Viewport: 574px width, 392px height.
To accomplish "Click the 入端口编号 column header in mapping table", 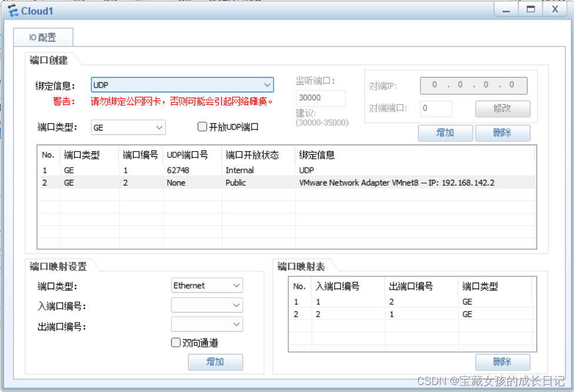I will (348, 286).
